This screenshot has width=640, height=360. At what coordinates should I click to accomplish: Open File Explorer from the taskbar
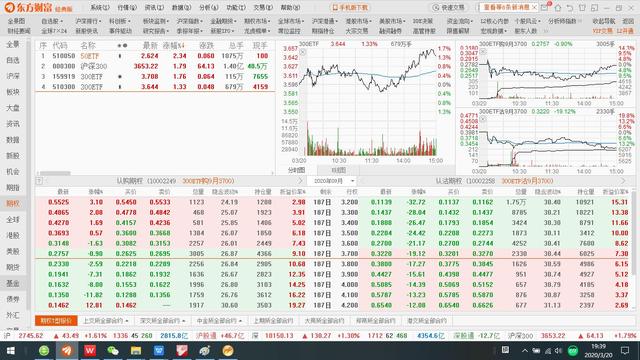coord(136,351)
